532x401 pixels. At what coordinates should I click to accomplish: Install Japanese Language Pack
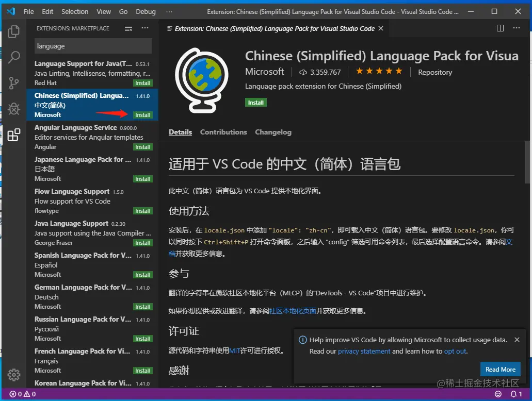pyautogui.click(x=142, y=179)
